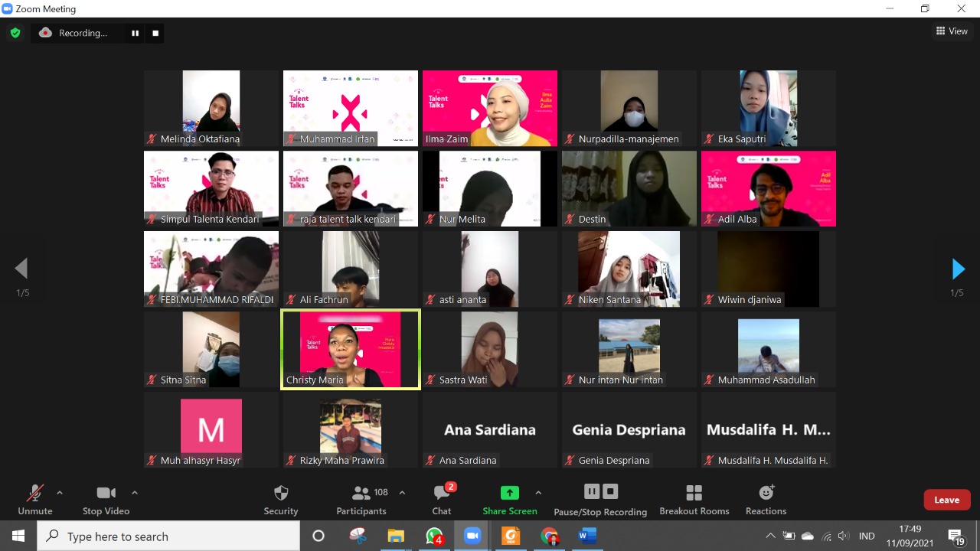Stop the recording from the top bar
Screen dimensions: 980x551
click(155, 33)
